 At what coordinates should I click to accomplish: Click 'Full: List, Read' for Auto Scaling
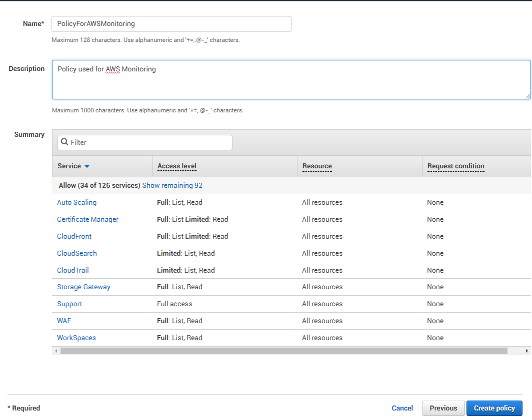pyautogui.click(x=179, y=202)
